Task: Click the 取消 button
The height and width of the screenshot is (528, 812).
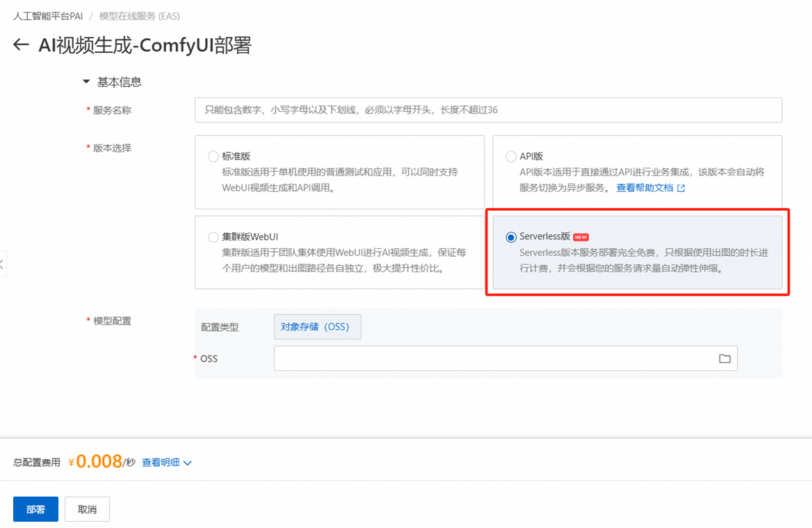Action: (87, 509)
